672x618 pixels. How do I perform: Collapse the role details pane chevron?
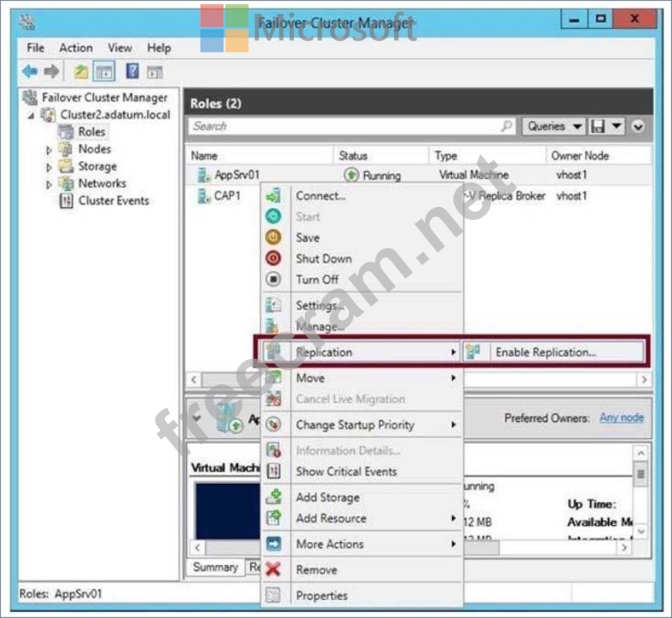coord(197,417)
